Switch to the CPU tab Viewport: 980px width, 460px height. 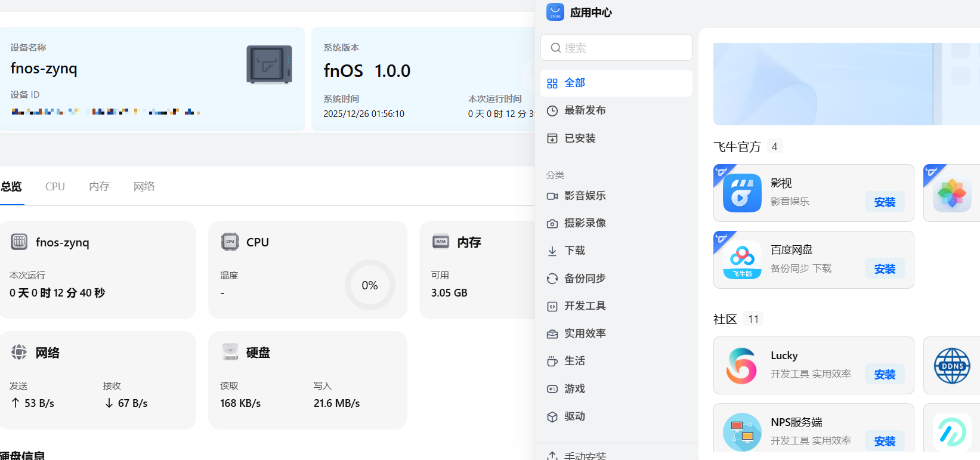pos(55,187)
